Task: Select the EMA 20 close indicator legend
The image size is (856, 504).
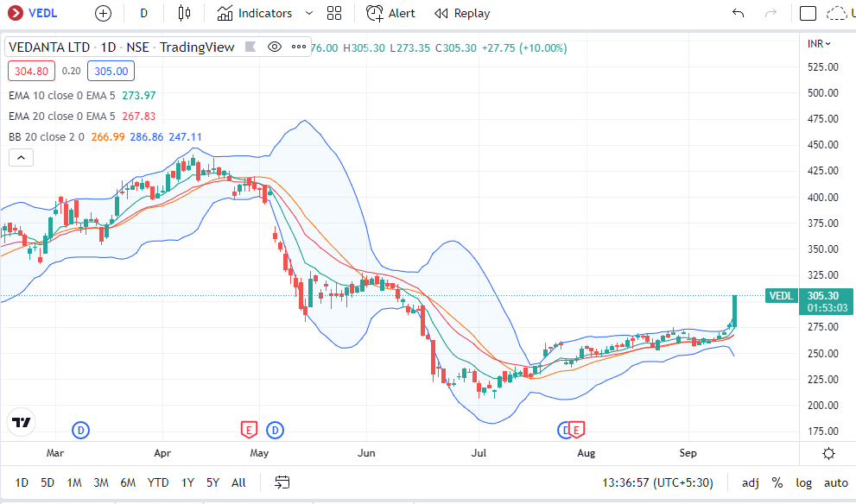Action: tap(61, 117)
